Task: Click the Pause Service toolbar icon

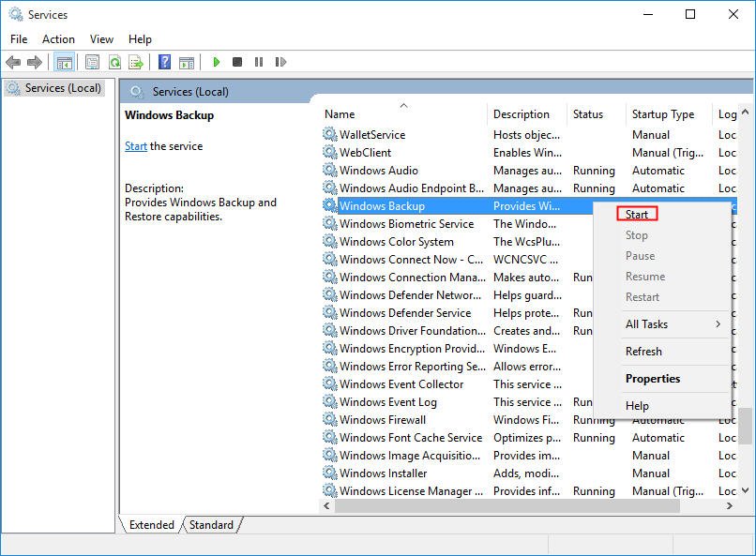Action: [x=258, y=63]
